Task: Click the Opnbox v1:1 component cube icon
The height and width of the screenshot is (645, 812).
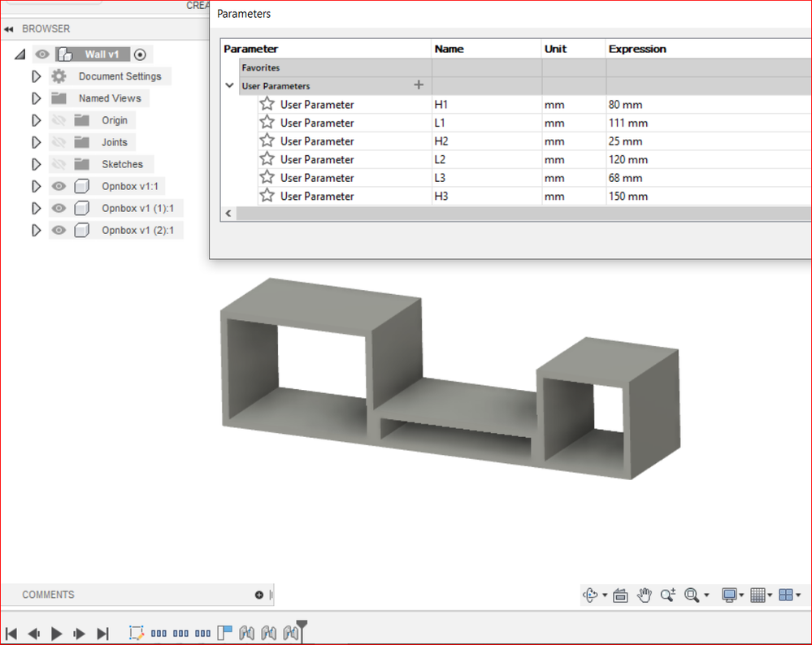Action: pyautogui.click(x=82, y=186)
